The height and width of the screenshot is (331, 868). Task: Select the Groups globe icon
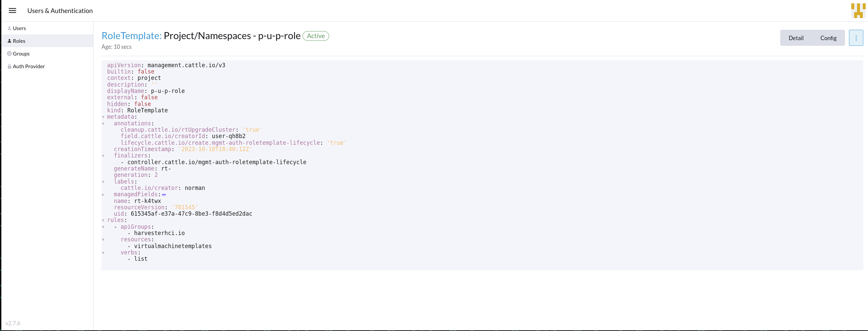coord(9,53)
